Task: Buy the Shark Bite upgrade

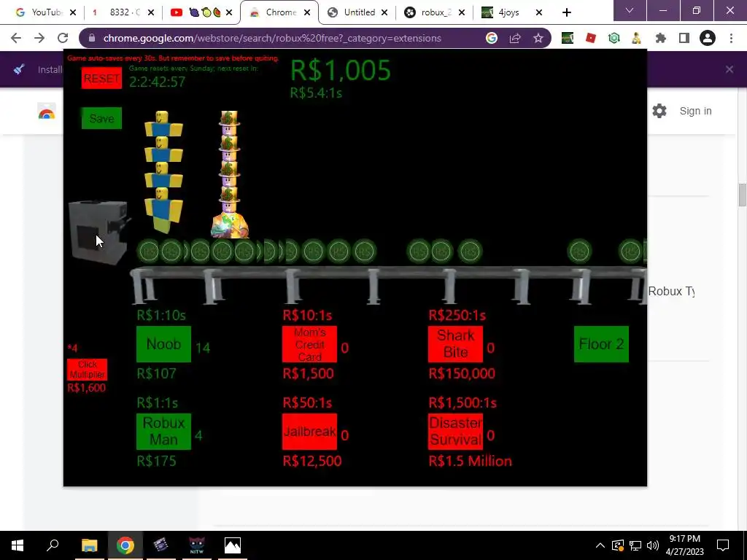Action: tap(455, 344)
